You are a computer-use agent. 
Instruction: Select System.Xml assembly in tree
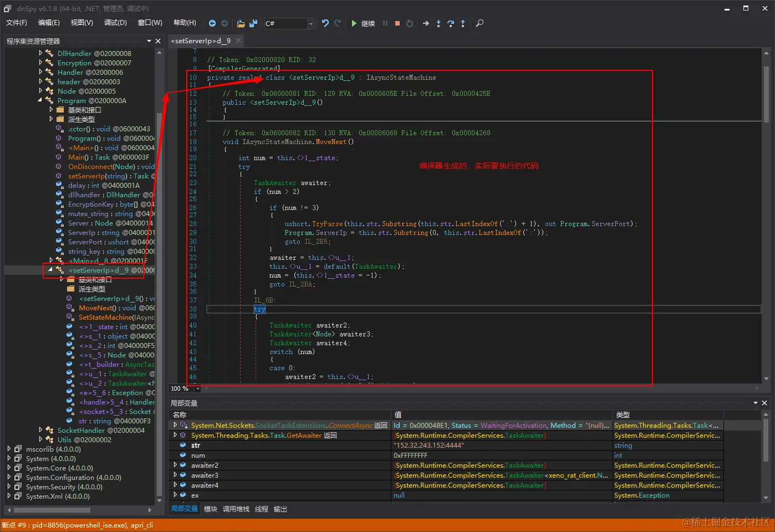click(58, 496)
